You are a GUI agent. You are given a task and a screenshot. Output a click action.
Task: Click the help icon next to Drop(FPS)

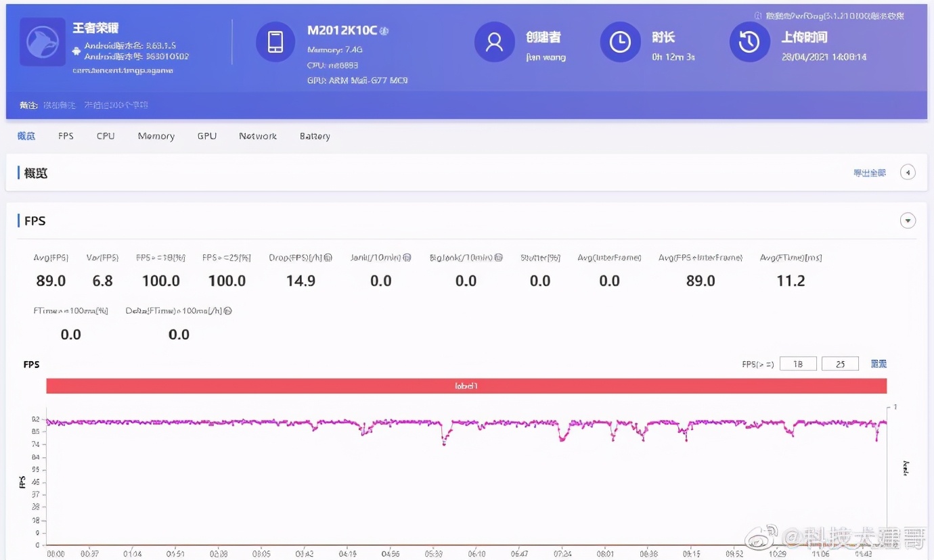point(328,258)
